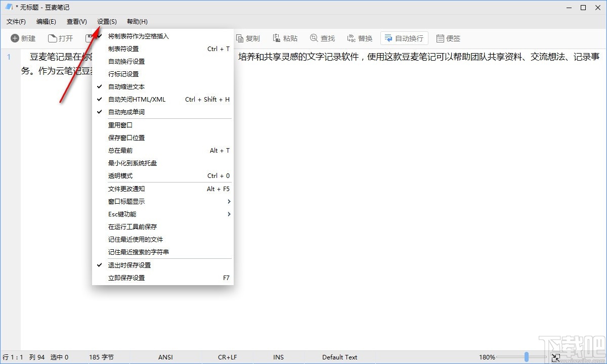Click the 打开 (Open) toolbar icon
The width and height of the screenshot is (607, 364).
coord(61,38)
